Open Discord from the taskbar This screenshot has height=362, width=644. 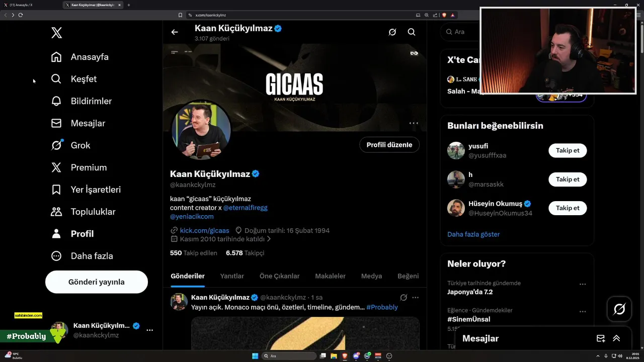(356, 356)
